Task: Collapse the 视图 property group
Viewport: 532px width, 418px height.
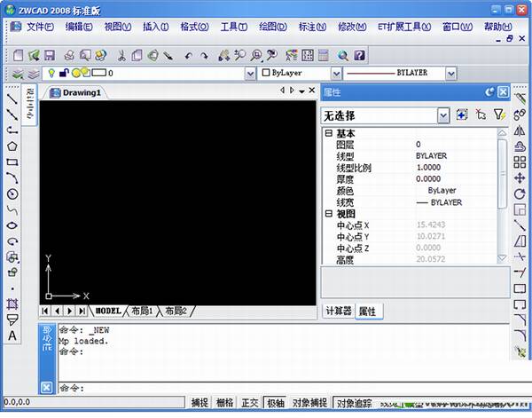Action: click(x=328, y=214)
